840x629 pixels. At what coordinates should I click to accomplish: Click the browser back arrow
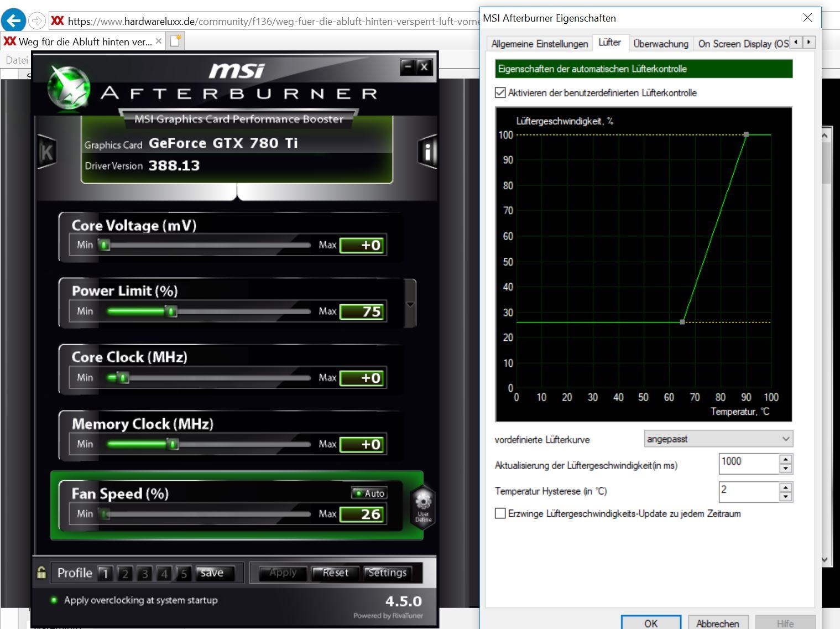[13, 21]
